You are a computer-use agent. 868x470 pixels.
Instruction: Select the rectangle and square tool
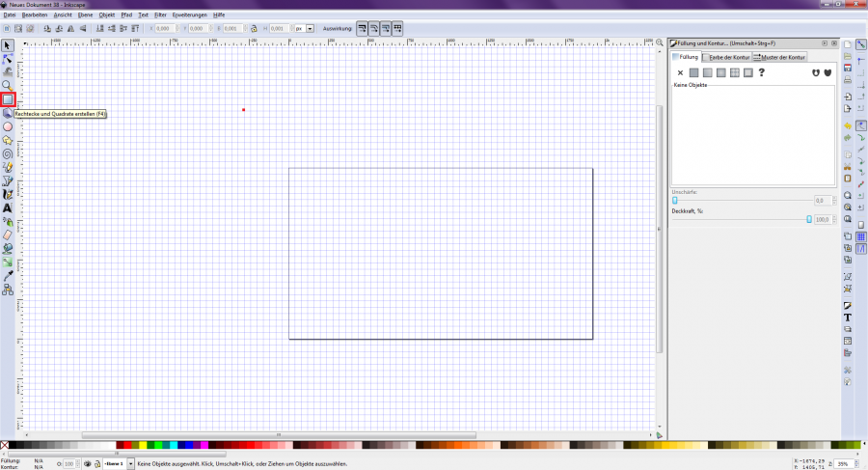[x=8, y=99]
